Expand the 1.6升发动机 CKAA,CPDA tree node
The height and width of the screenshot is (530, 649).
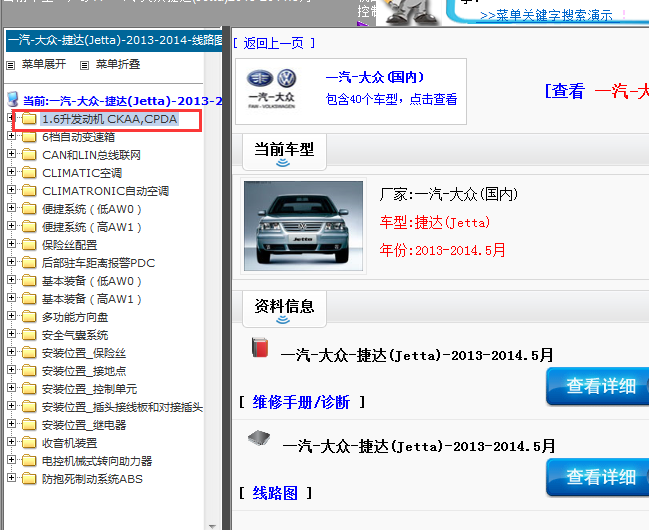(11, 118)
